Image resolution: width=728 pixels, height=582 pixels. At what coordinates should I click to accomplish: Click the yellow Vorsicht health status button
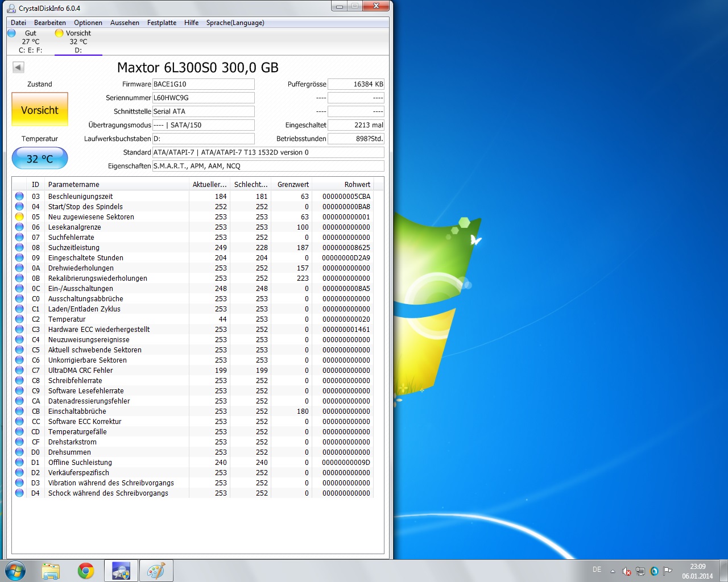coord(40,110)
